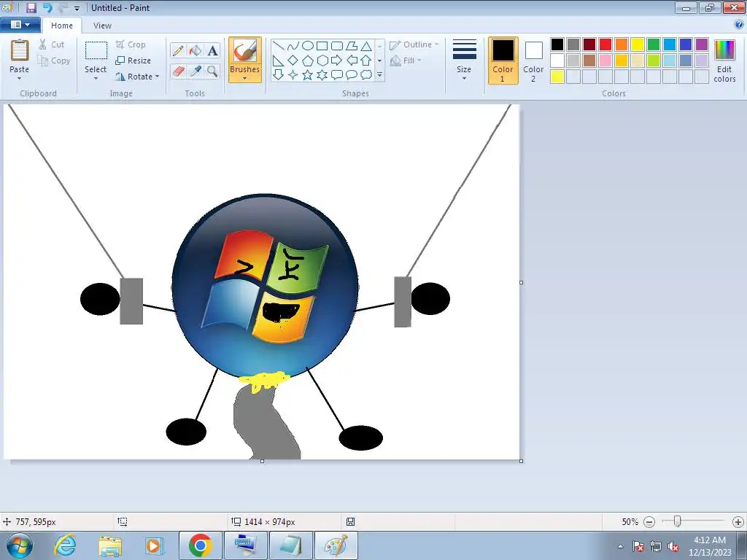Activate Color 1 foreground selector

pyautogui.click(x=503, y=61)
